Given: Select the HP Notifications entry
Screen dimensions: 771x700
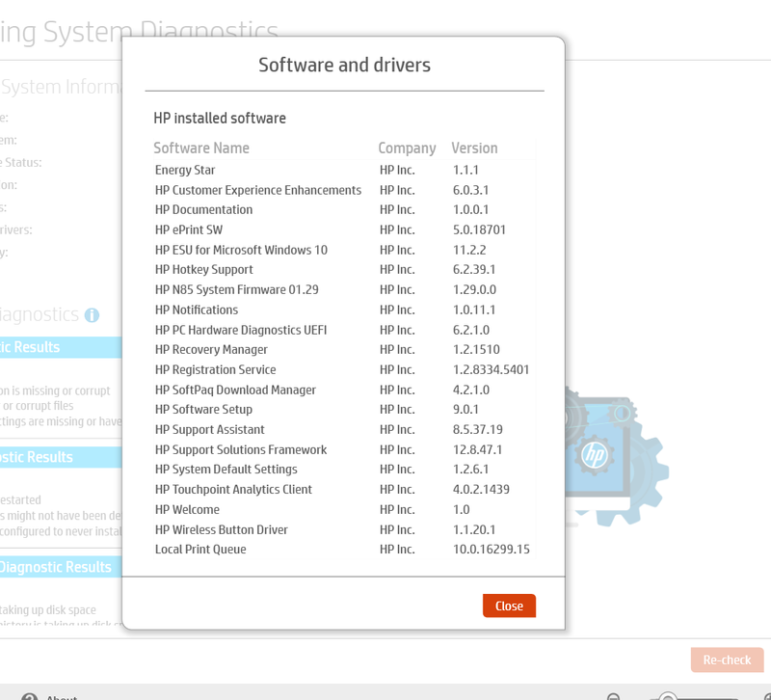Looking at the screenshot, I should click(344, 310).
